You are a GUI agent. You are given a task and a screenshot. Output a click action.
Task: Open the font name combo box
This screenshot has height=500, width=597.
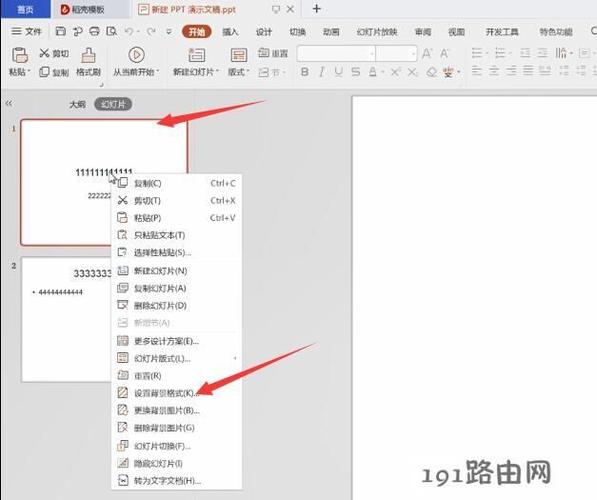(336, 54)
